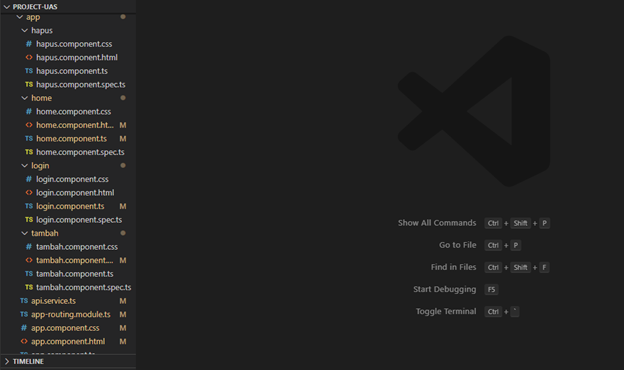Click the F5 key hint
This screenshot has height=370, width=624.
coord(491,290)
